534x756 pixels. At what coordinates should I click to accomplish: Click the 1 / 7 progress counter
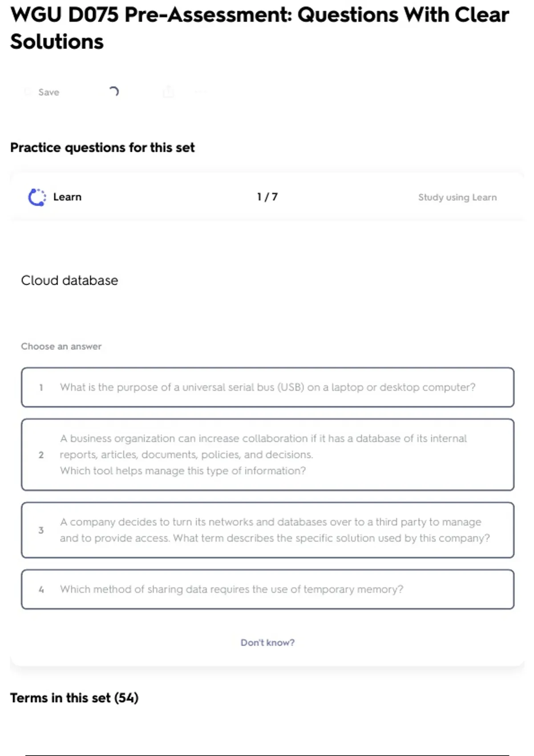click(x=267, y=197)
